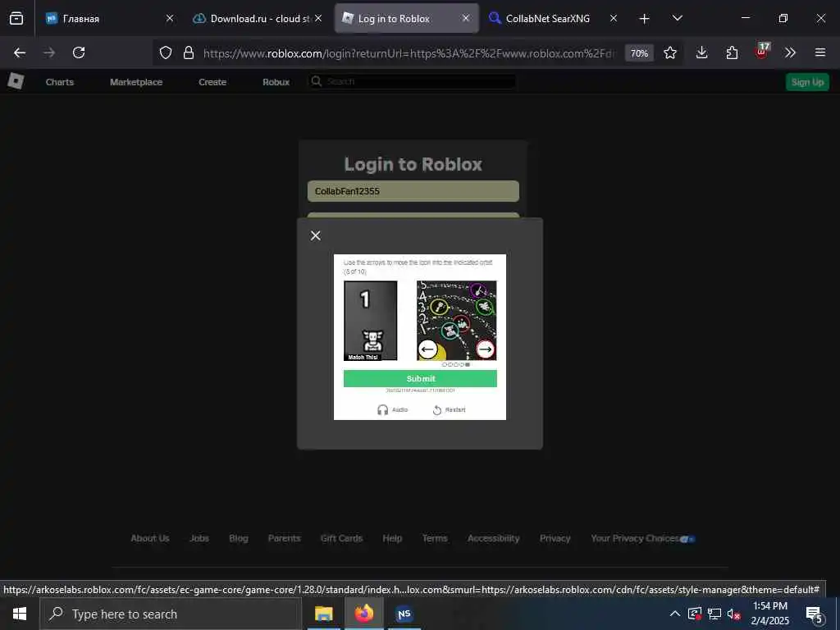The height and width of the screenshot is (630, 840).
Task: Close the captcha dialog with X
Action: tap(316, 235)
